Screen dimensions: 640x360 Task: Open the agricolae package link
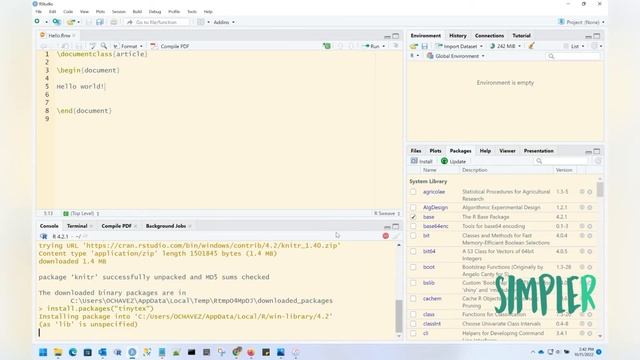click(x=434, y=192)
